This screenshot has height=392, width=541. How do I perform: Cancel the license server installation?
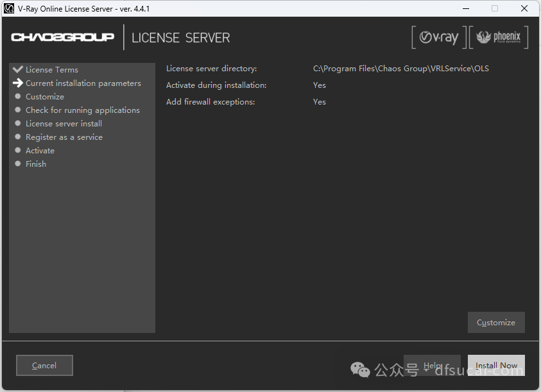coord(44,366)
